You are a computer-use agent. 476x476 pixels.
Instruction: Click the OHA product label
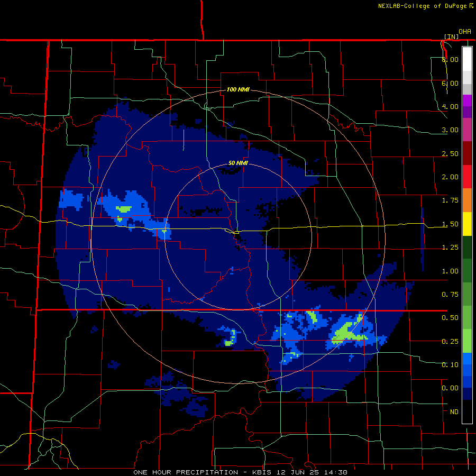click(465, 32)
